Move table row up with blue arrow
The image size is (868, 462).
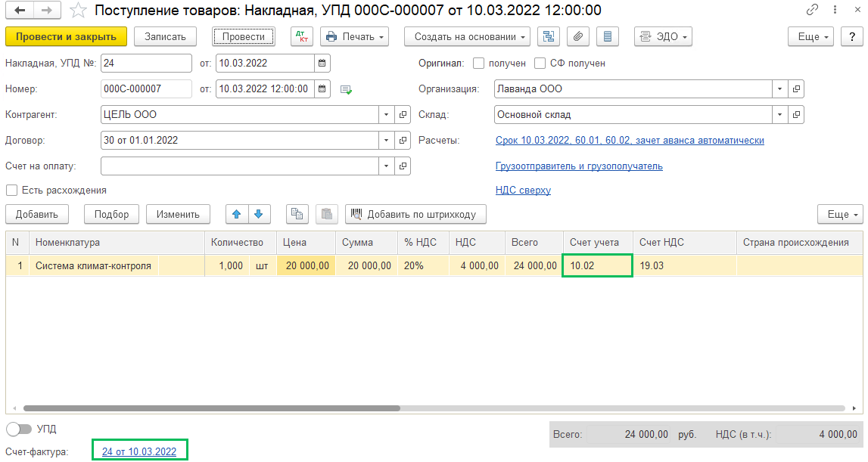(237, 214)
